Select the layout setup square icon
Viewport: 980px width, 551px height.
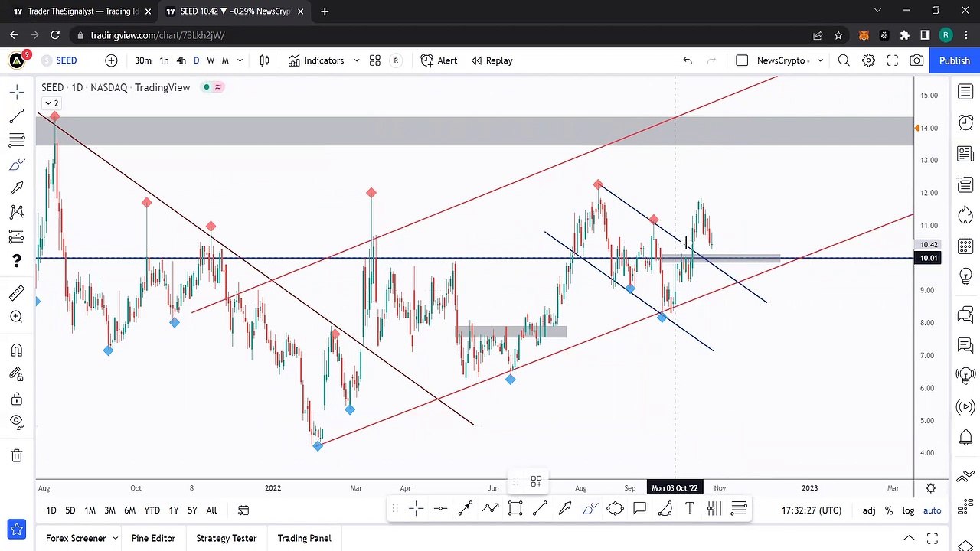[741, 60]
